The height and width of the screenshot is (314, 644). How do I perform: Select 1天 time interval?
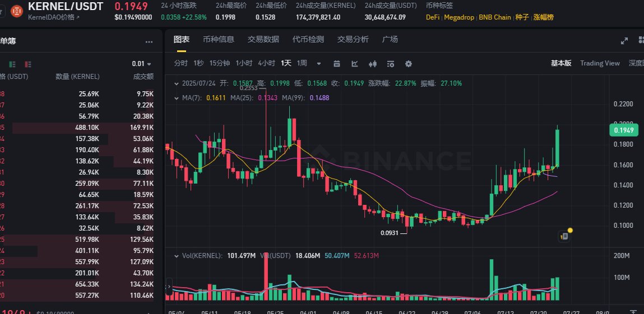286,63
